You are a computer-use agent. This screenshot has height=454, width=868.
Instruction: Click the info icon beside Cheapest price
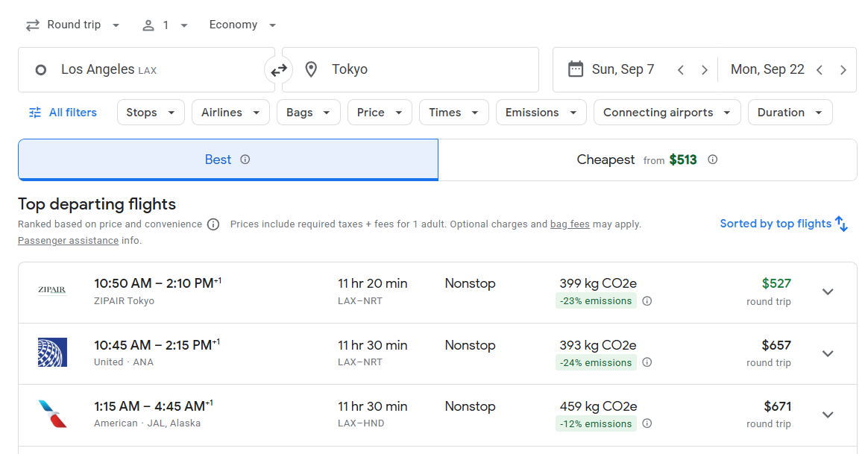point(712,160)
